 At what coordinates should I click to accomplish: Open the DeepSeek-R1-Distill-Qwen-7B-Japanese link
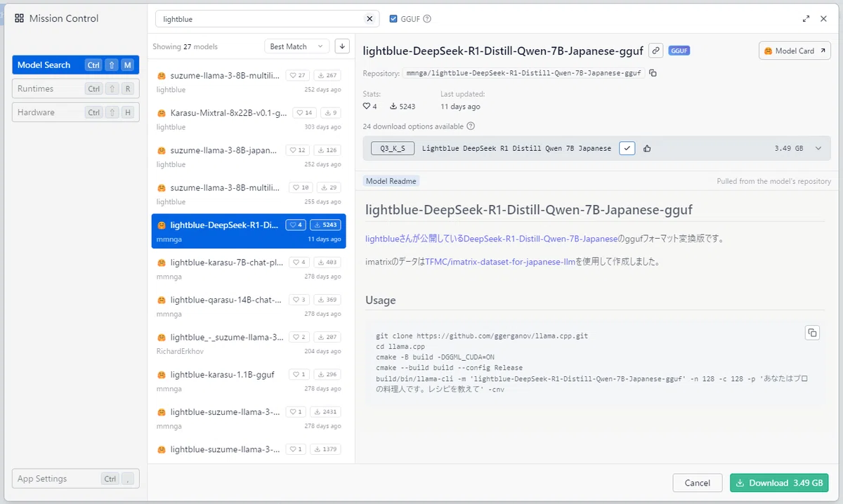540,239
